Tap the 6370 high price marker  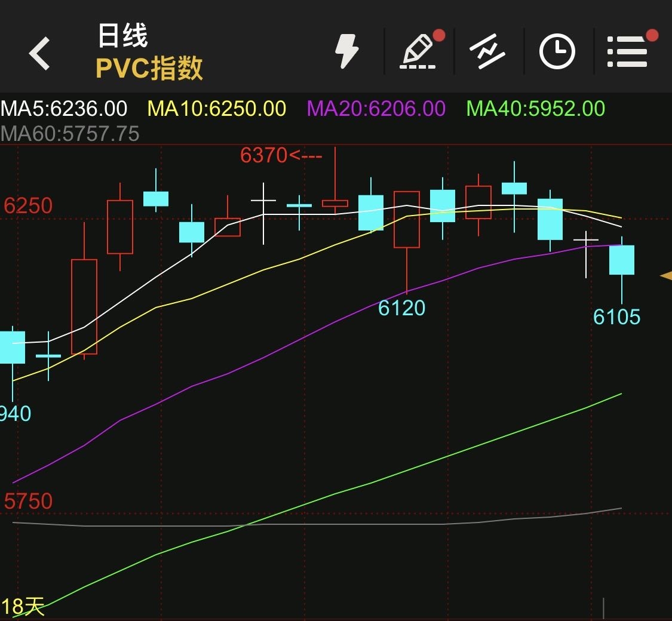(281, 155)
